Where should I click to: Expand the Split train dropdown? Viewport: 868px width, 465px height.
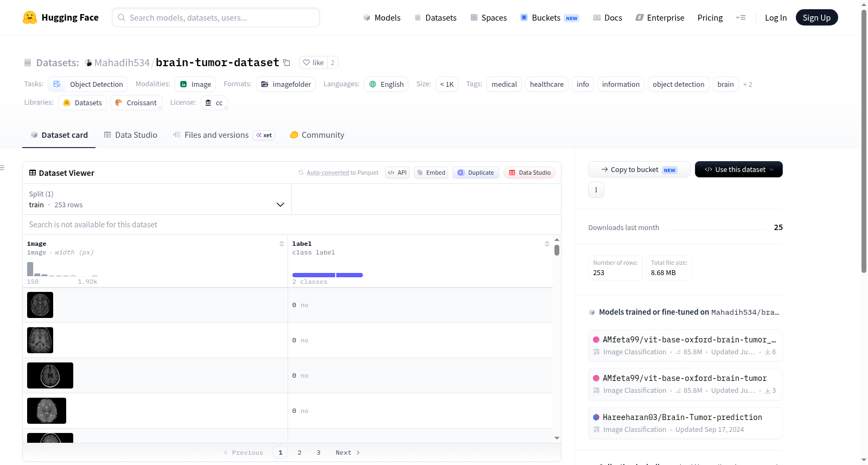pyautogui.click(x=157, y=199)
